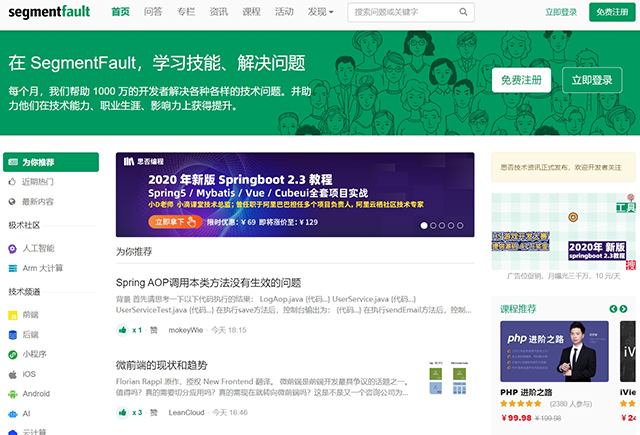The image size is (640, 435).
Task: Click the 为你推荐 sidebar icon
Action: tap(13, 162)
